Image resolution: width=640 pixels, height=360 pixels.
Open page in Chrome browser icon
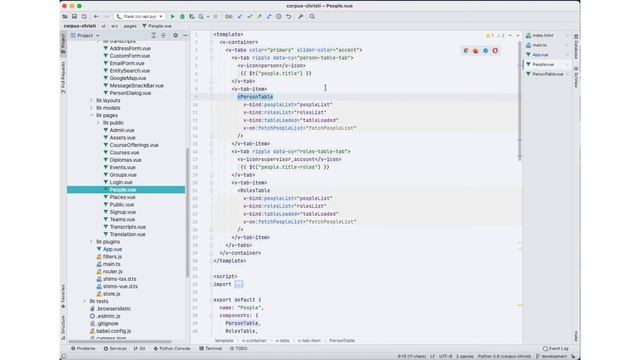466,51
